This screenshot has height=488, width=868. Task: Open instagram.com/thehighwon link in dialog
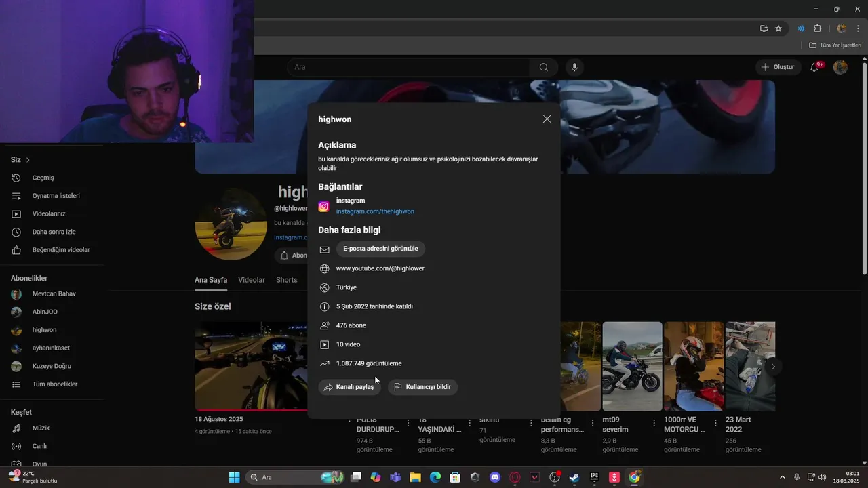click(x=375, y=211)
